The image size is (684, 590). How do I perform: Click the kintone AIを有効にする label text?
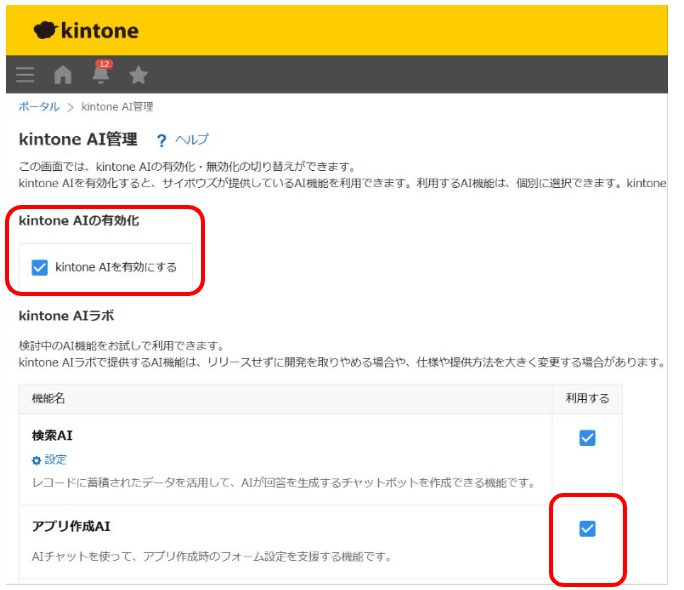116,267
